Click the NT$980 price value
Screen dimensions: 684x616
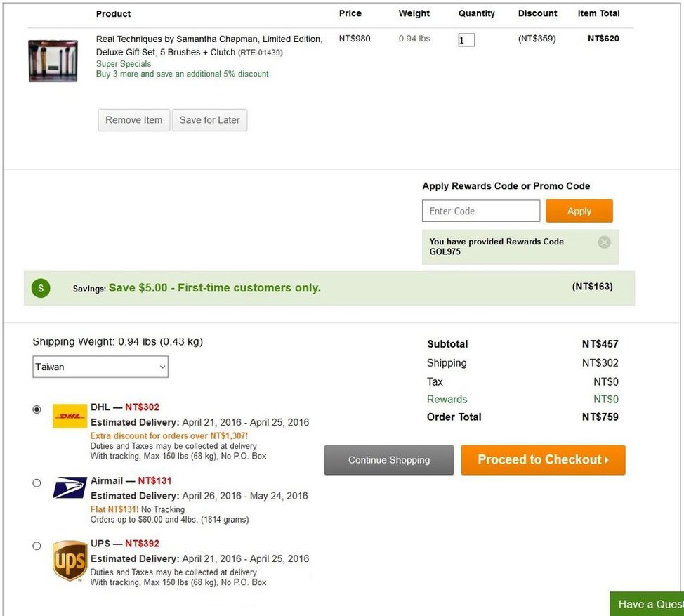click(x=355, y=39)
